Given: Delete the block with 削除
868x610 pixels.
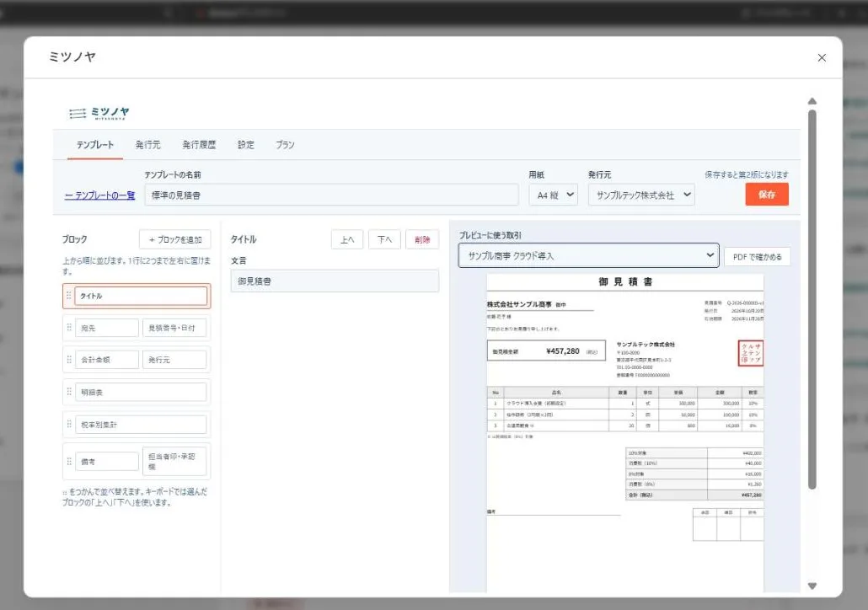Looking at the screenshot, I should tap(422, 239).
